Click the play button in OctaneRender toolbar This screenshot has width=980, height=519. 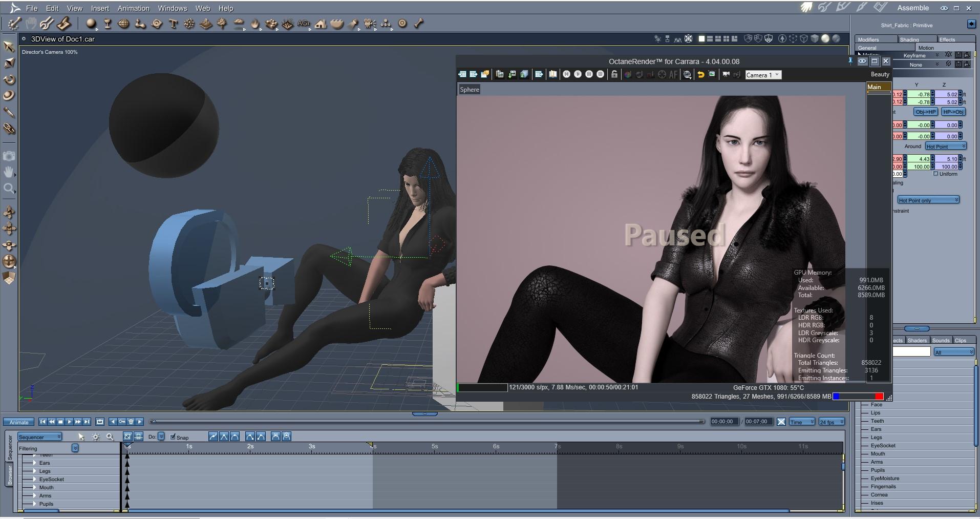pyautogui.click(x=578, y=74)
